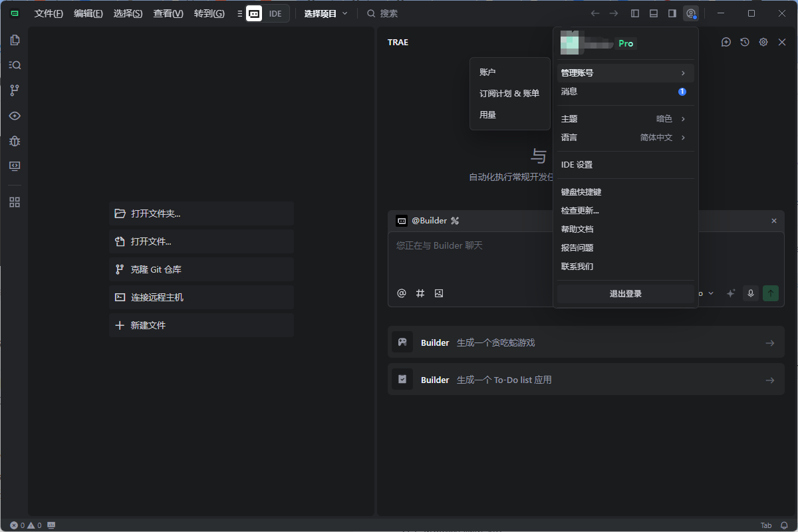This screenshot has width=798, height=532.
Task: Select 用量 in the submenu
Action: 510,115
